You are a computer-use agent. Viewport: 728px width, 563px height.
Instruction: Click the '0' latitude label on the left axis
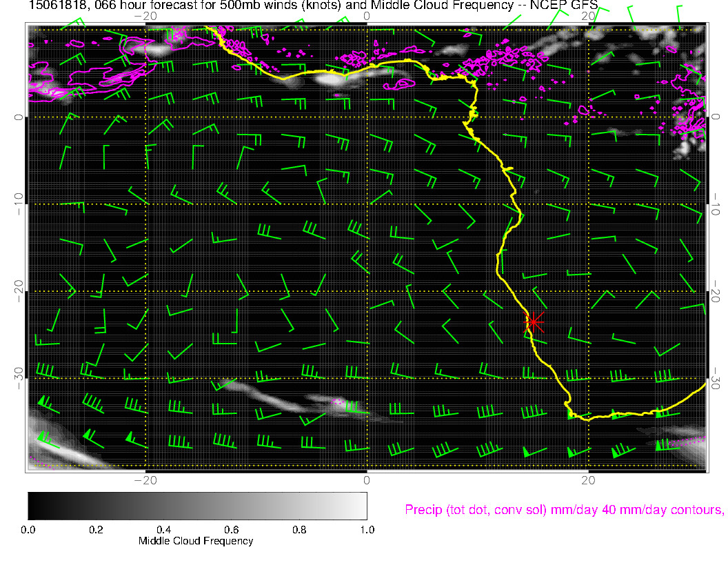(x=19, y=117)
